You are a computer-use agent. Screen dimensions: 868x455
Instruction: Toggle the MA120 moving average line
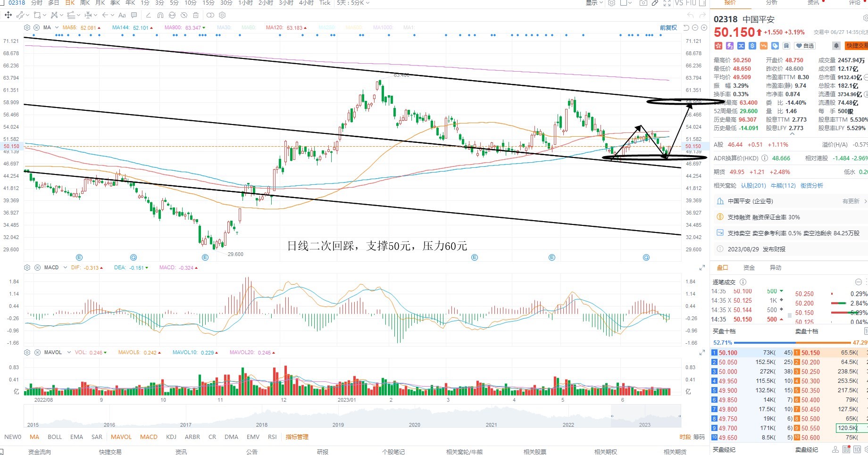click(286, 28)
